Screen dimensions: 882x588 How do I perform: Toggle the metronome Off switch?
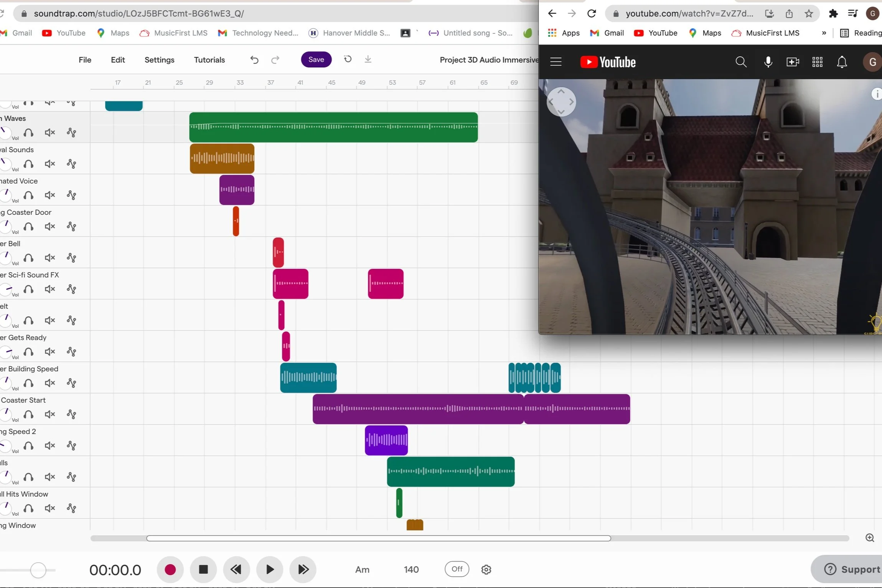pyautogui.click(x=457, y=569)
